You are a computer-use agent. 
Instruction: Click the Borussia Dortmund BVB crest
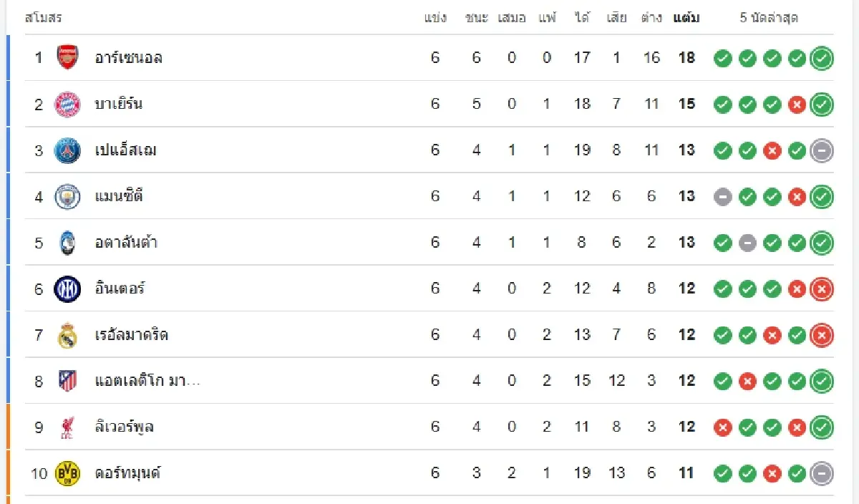pyautogui.click(x=67, y=473)
